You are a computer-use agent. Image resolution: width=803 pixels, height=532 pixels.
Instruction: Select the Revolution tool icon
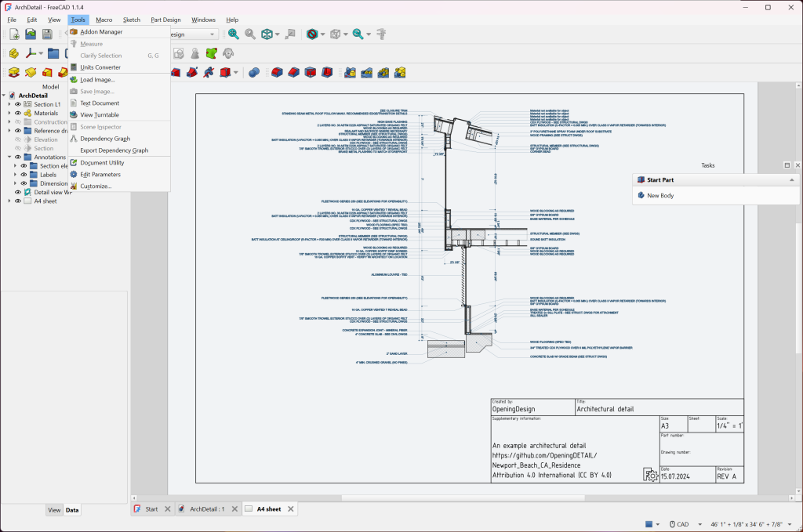tap(31, 73)
